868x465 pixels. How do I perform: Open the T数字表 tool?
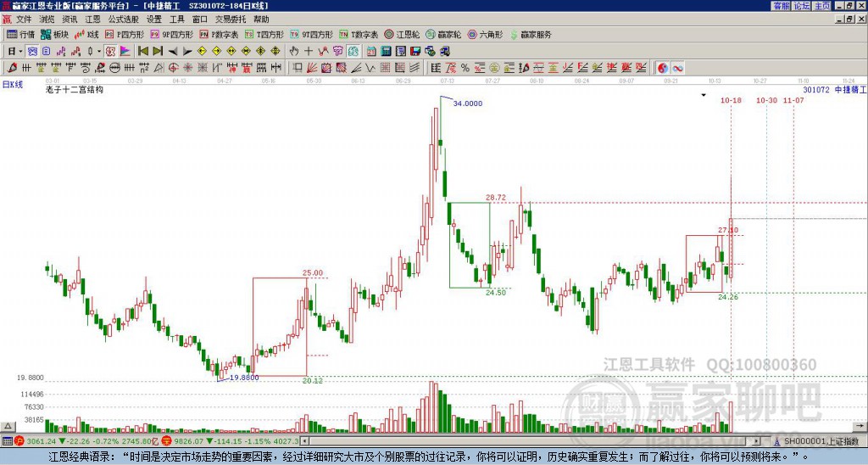coord(359,34)
